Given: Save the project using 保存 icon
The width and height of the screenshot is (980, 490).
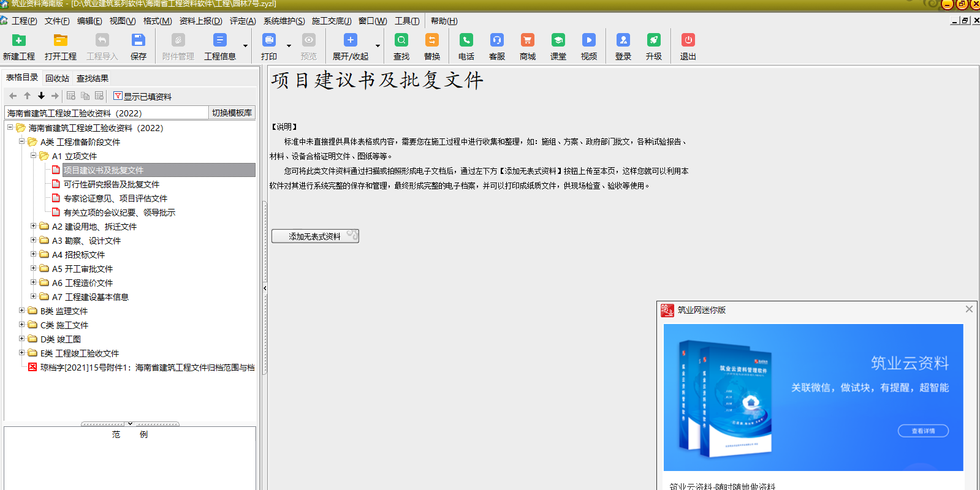Looking at the screenshot, I should point(139,40).
